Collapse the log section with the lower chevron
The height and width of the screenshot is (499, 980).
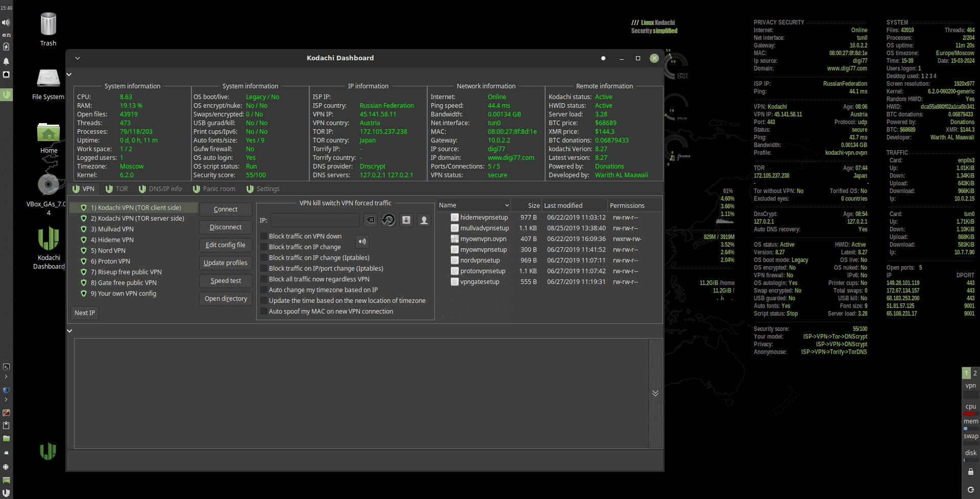(69, 331)
